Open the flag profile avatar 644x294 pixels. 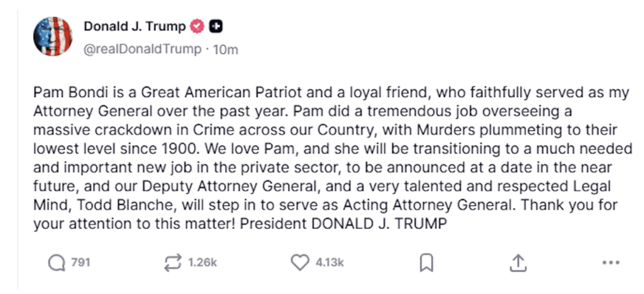[52, 37]
